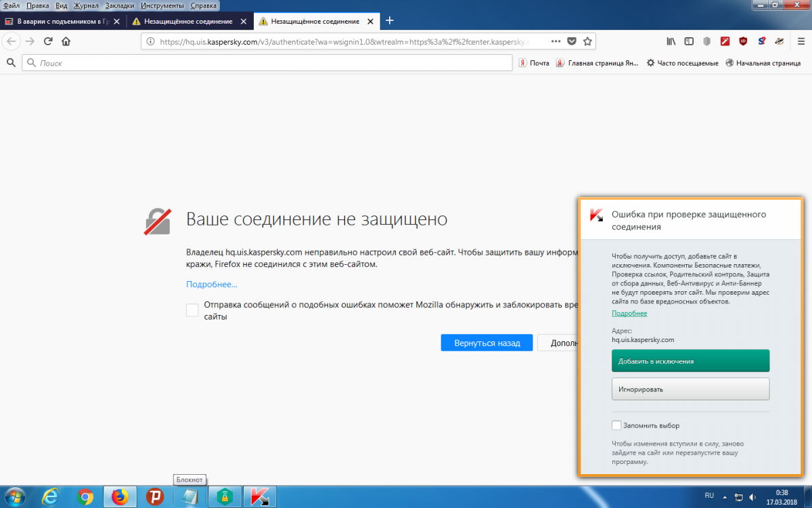Bookmark this page with the star icon
This screenshot has width=812, height=508.
point(587,41)
